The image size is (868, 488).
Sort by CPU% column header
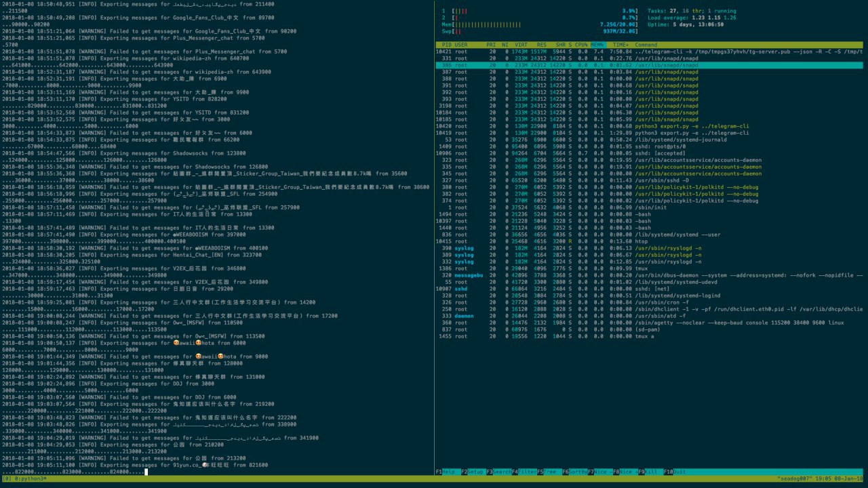click(x=582, y=45)
